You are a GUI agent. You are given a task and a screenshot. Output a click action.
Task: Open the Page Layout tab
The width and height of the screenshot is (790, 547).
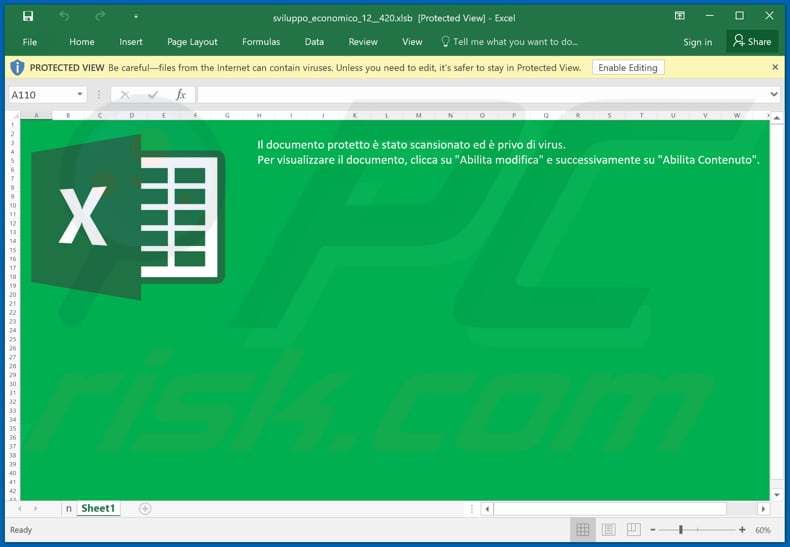tap(192, 42)
